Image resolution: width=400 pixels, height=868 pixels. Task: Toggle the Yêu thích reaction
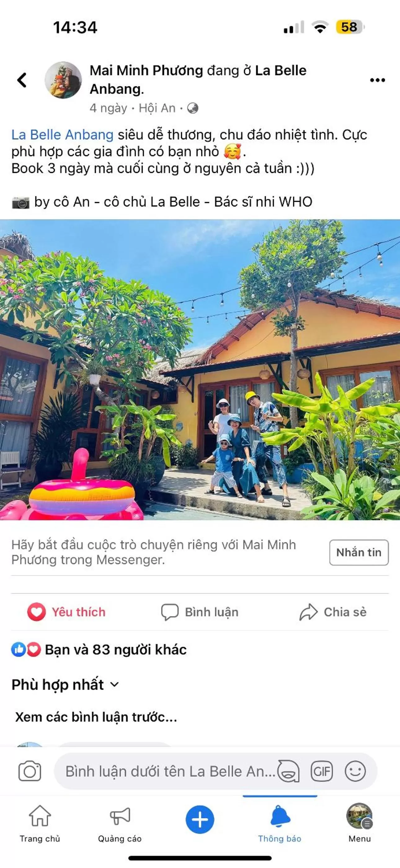(x=66, y=612)
